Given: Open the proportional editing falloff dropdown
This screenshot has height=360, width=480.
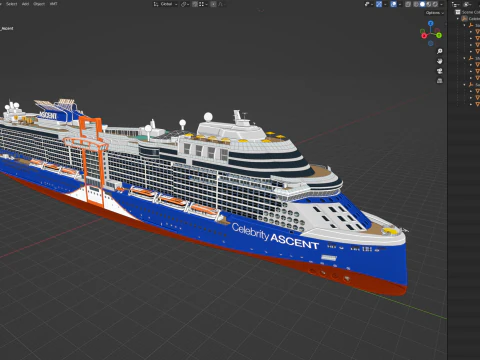Looking at the screenshot, I should coord(222,4).
